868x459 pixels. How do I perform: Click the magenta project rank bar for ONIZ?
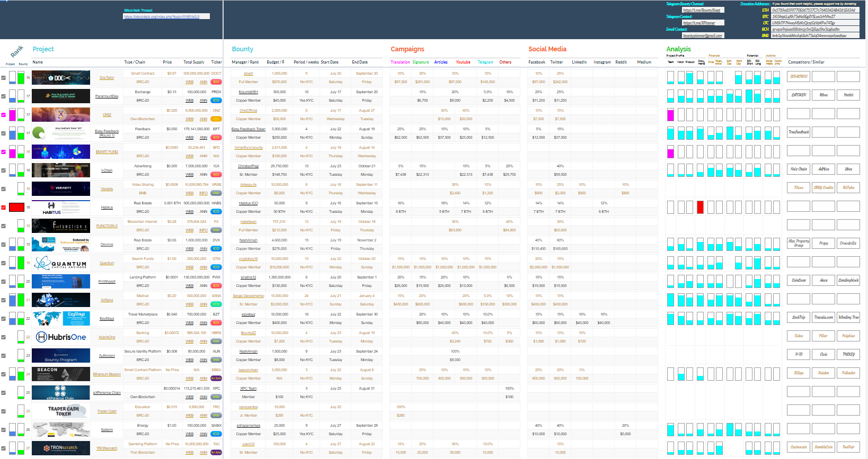pos(13,115)
